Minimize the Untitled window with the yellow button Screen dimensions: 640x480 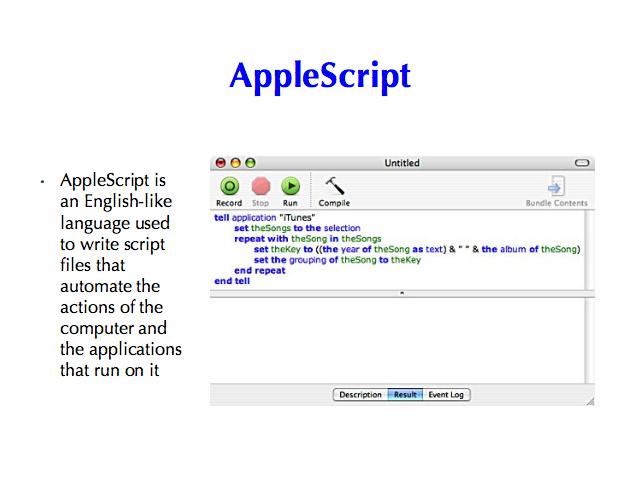[236, 163]
